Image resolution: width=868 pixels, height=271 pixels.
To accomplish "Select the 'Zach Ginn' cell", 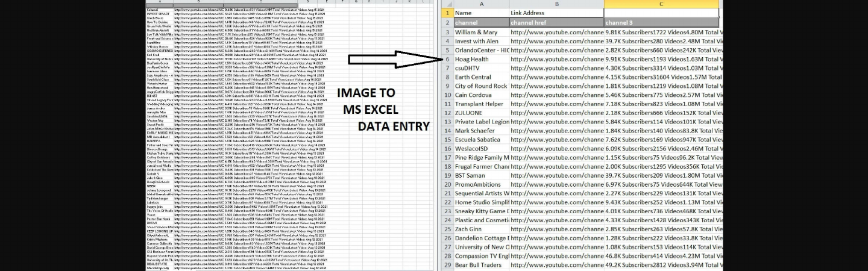I will click(481, 229).
